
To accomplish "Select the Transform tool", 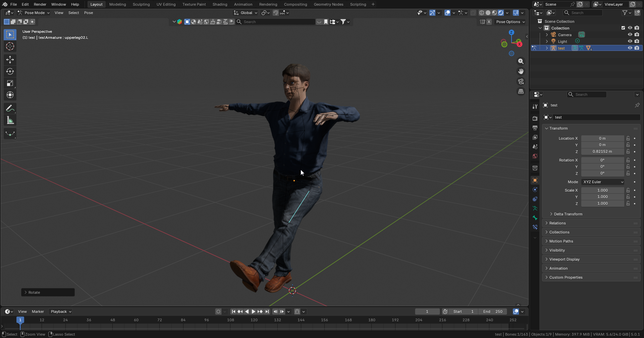I will (x=10, y=95).
